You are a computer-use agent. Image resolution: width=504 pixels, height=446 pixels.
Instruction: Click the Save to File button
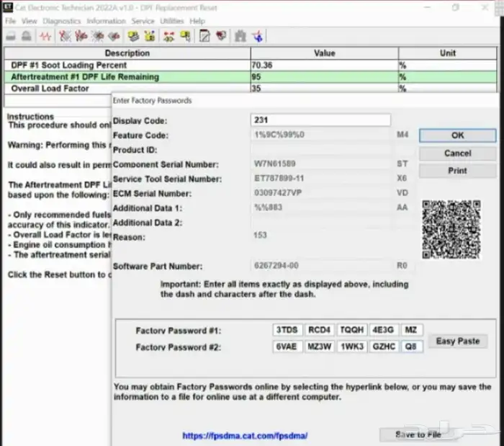(x=418, y=435)
